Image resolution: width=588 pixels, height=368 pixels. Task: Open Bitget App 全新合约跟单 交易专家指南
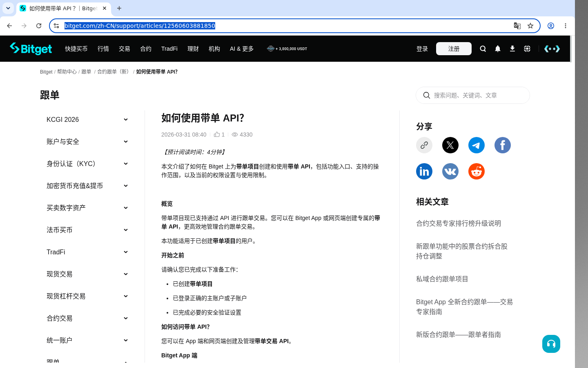click(464, 307)
